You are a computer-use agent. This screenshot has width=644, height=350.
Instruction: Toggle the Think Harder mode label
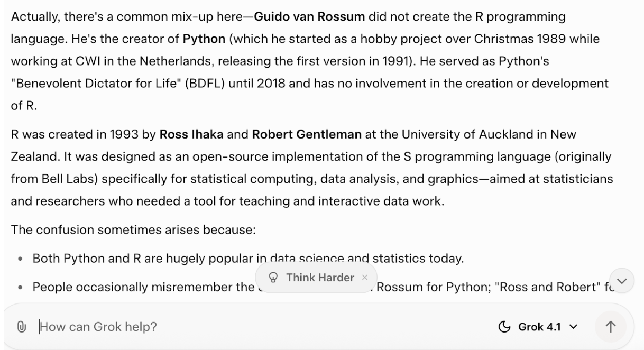coord(320,278)
